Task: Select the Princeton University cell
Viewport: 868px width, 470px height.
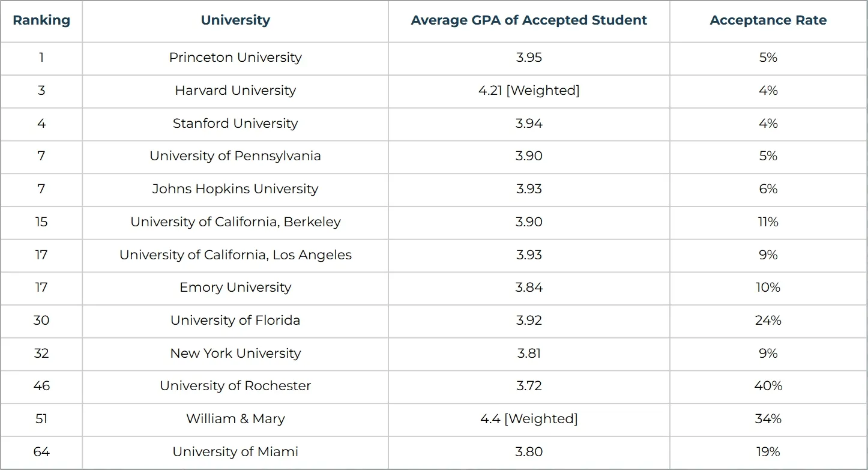Action: coord(235,58)
